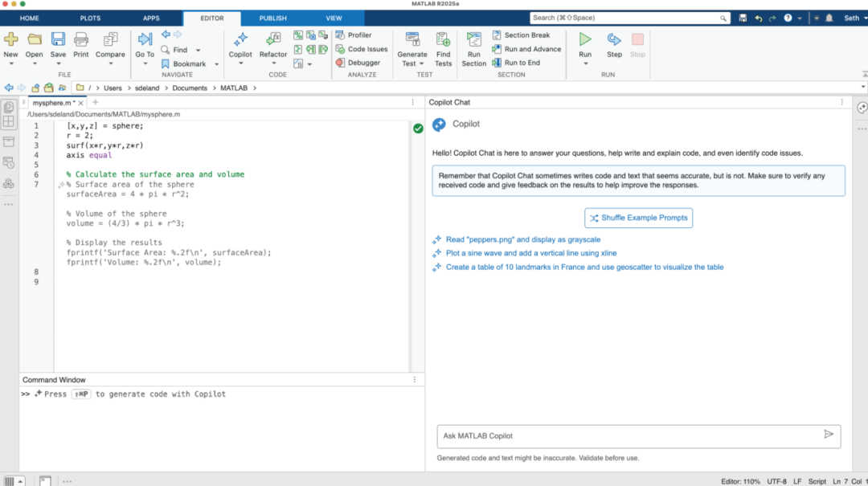Open the Debugger
Image resolution: width=868 pixels, height=486 pixels.
click(x=358, y=63)
